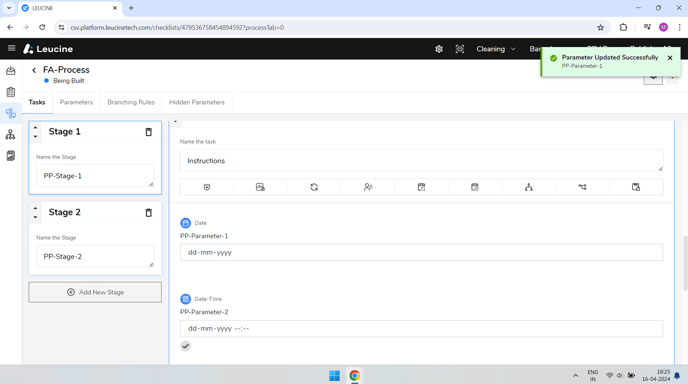Click the user assignment icon in task toolbar
Image resolution: width=688 pixels, height=384 pixels.
pyautogui.click(x=368, y=187)
